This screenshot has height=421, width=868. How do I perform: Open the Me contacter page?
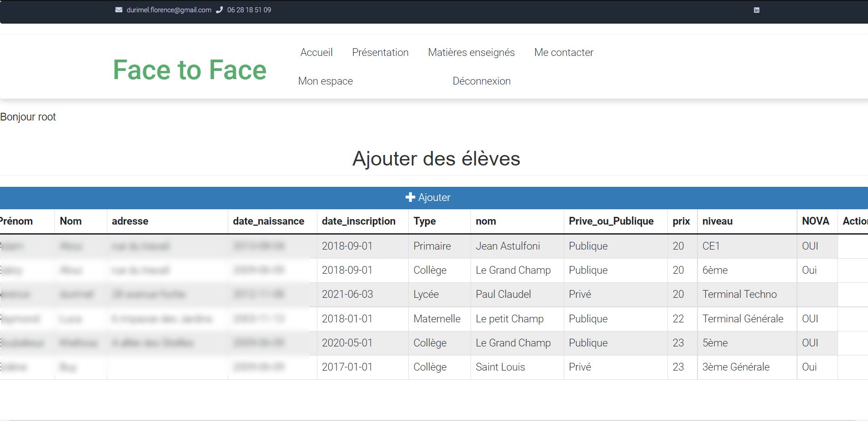click(563, 52)
